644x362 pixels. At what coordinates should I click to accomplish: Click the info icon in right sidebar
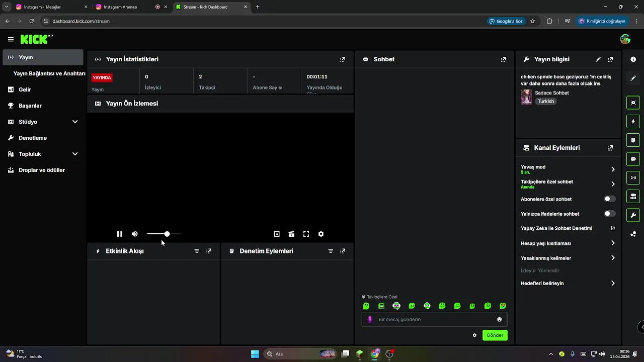click(x=633, y=59)
